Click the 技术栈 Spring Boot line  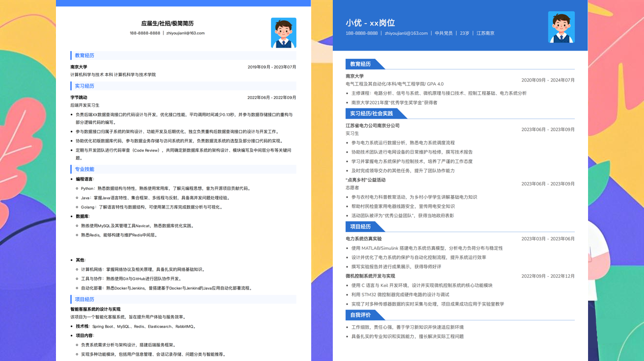(x=136, y=326)
